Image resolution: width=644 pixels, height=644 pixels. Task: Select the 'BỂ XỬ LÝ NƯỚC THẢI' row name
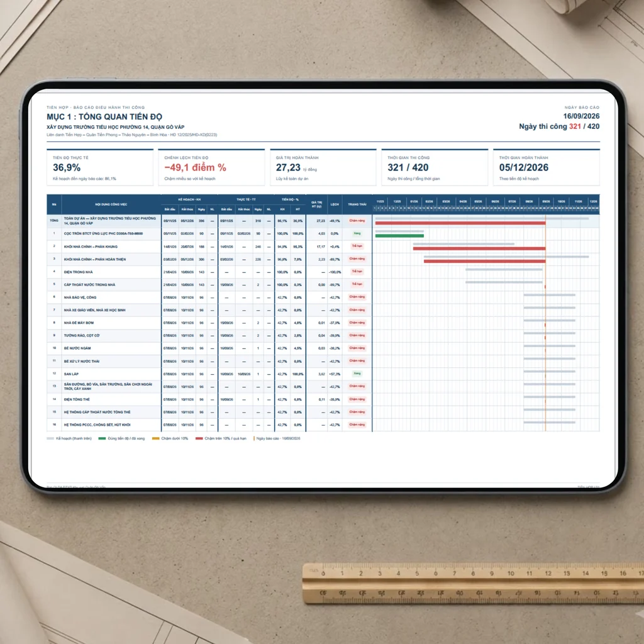[x=81, y=362]
